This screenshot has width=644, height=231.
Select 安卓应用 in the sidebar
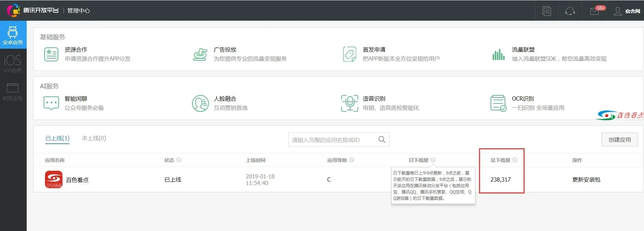[13, 35]
